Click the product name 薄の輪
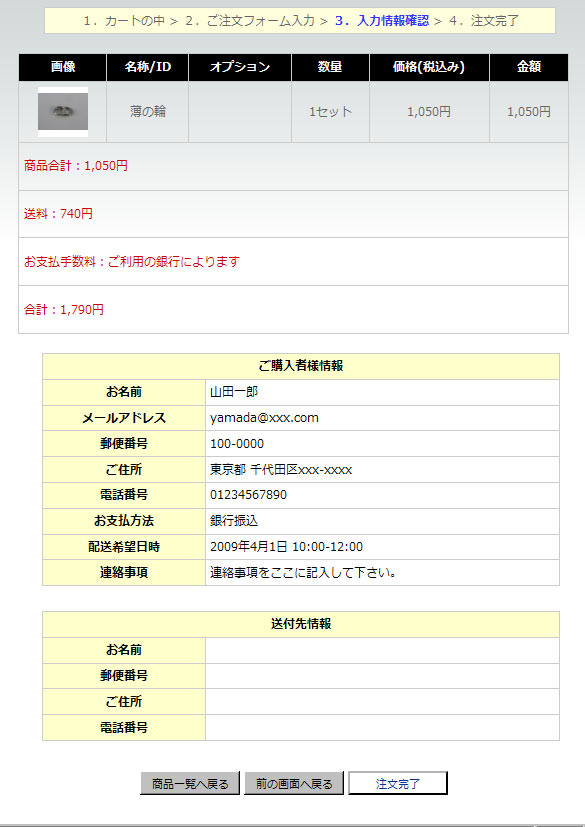 point(148,112)
